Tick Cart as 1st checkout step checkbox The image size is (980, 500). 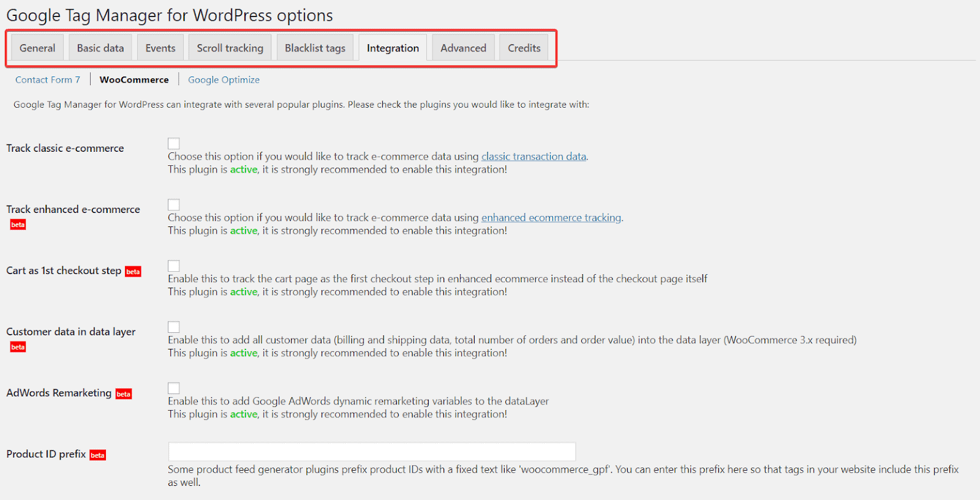tap(174, 266)
